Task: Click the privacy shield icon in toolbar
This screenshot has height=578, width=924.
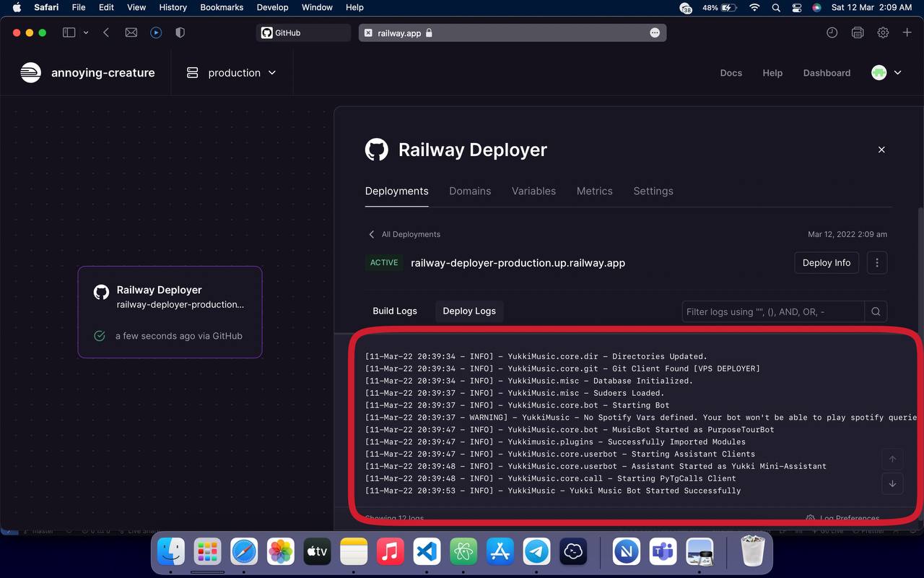Action: (x=180, y=33)
